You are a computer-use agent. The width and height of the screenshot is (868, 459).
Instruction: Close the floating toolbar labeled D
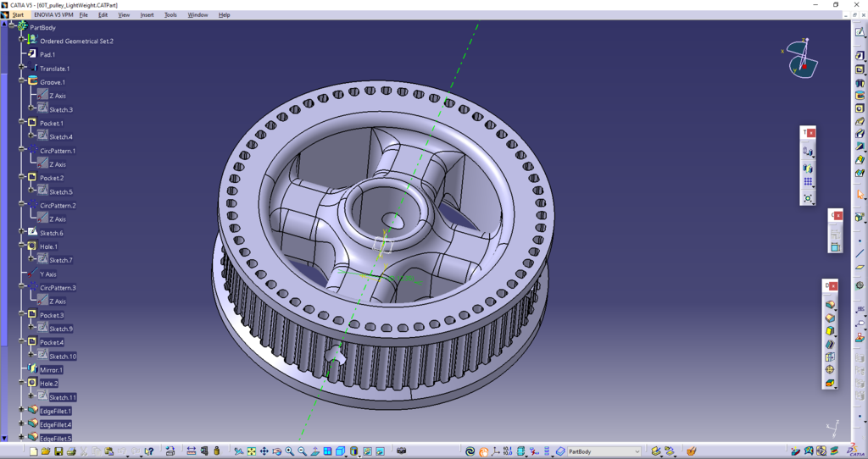(832, 286)
